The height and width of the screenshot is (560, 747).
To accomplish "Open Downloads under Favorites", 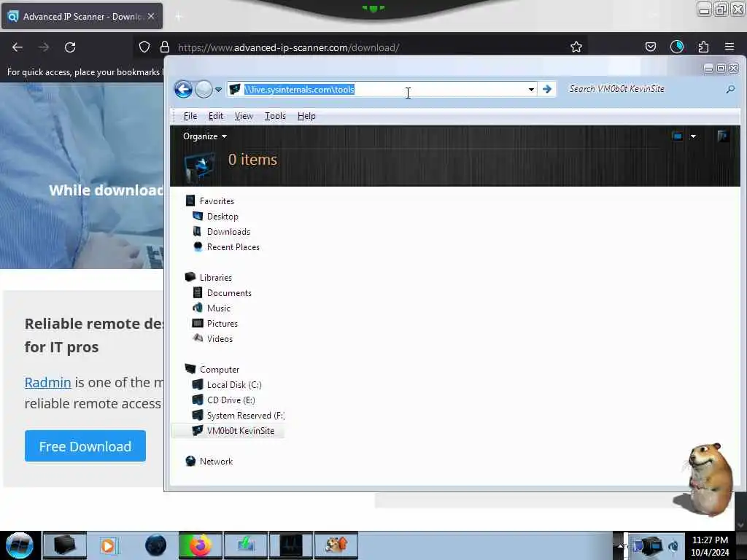I will click(x=228, y=231).
